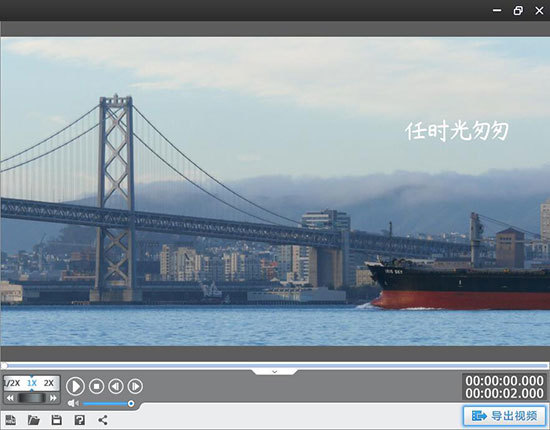This screenshot has height=430, width=550.
Task: Expand the panel with the chevron below the timeline
Action: click(275, 372)
